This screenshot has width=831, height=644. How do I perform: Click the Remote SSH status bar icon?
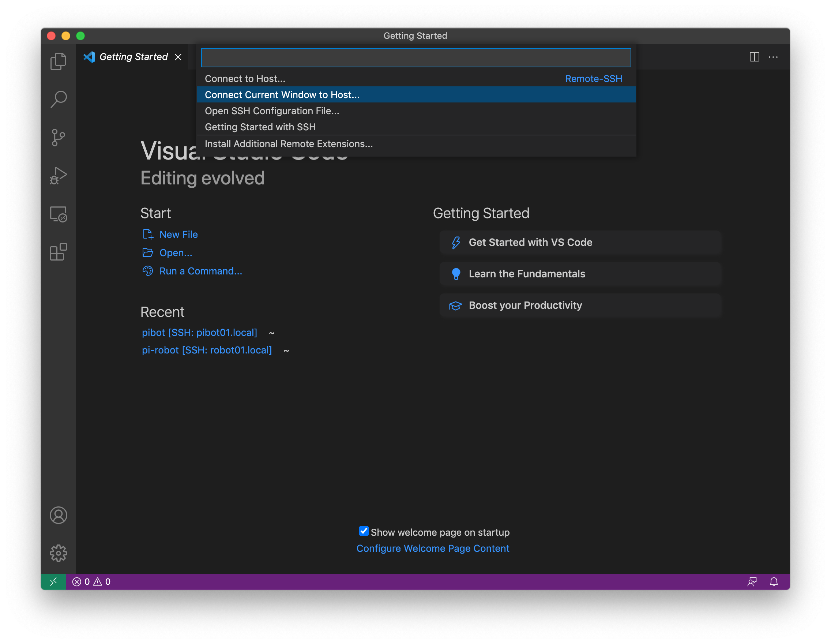(54, 581)
